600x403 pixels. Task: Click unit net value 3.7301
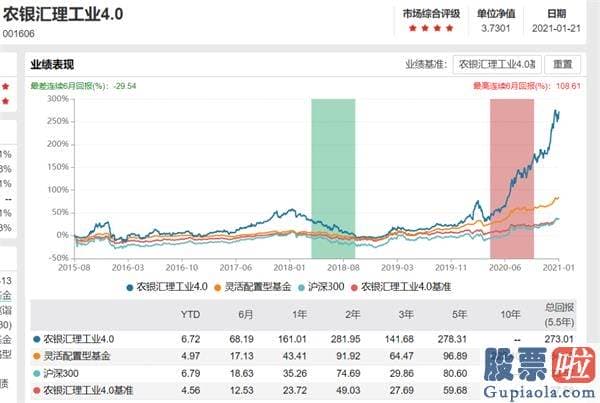pos(496,28)
